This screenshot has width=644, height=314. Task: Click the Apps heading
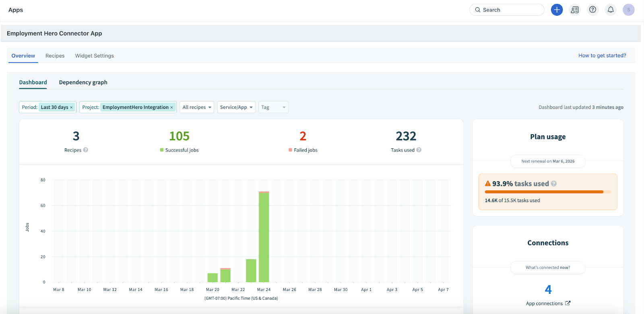click(x=16, y=10)
